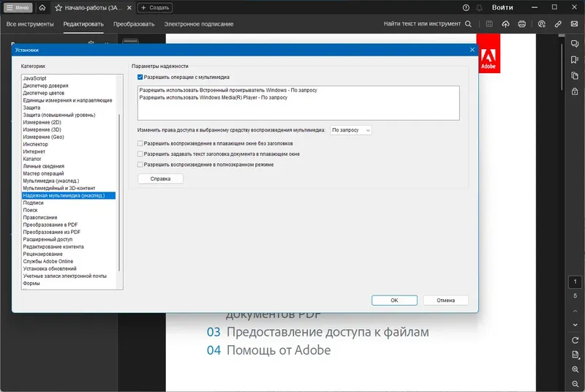Click Войти sign-in link
Screen dimensions: 585x392
tap(502, 7)
